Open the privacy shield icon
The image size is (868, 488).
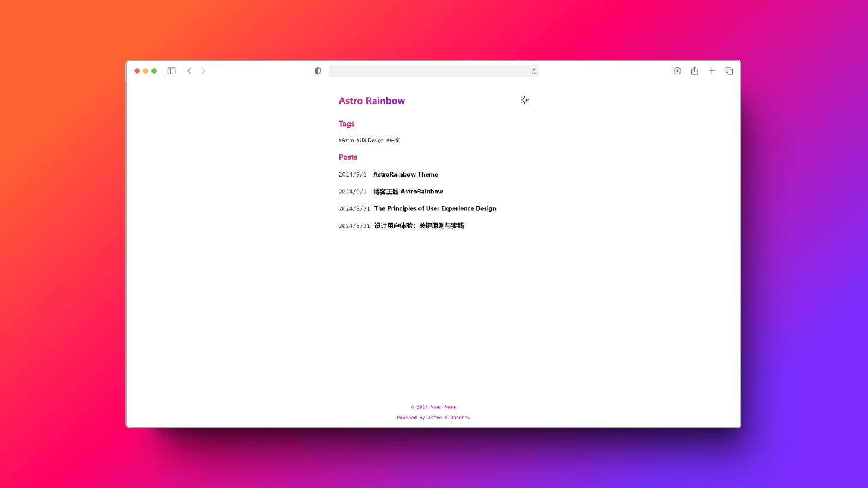(318, 71)
